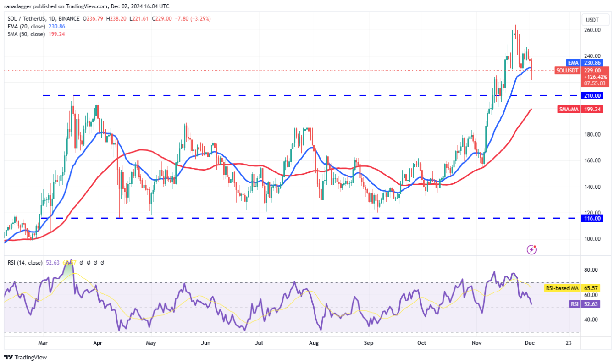Click the 260.00 price axis label
Screen dimensions: 614x364
592,30
